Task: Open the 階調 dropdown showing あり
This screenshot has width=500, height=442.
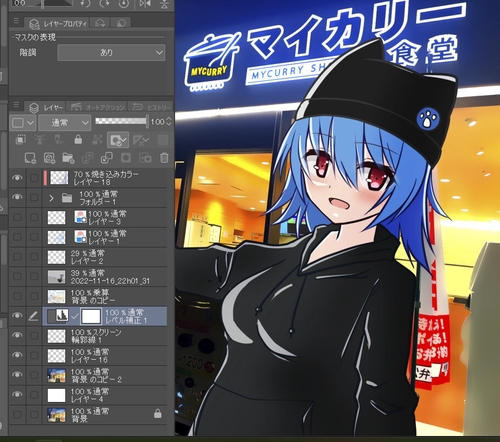Action: [x=111, y=52]
